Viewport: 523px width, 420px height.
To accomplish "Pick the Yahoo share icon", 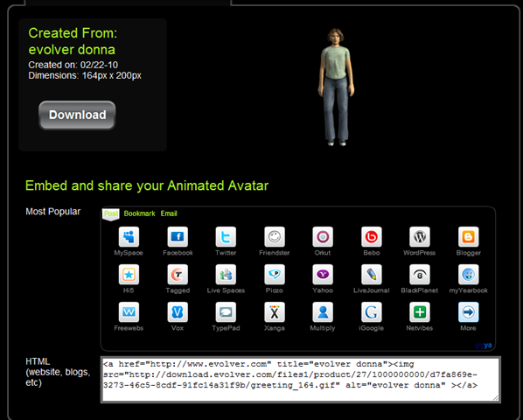I will [x=323, y=275].
